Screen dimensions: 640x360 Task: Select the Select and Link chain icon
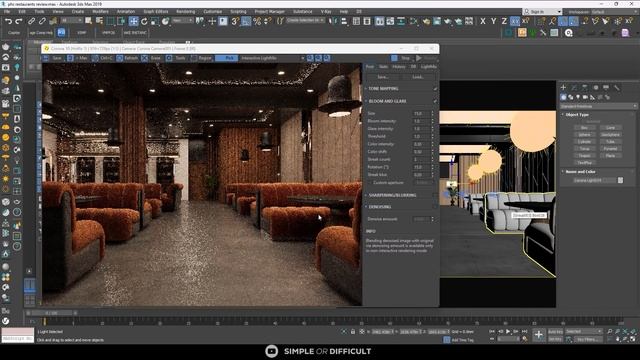(31, 21)
